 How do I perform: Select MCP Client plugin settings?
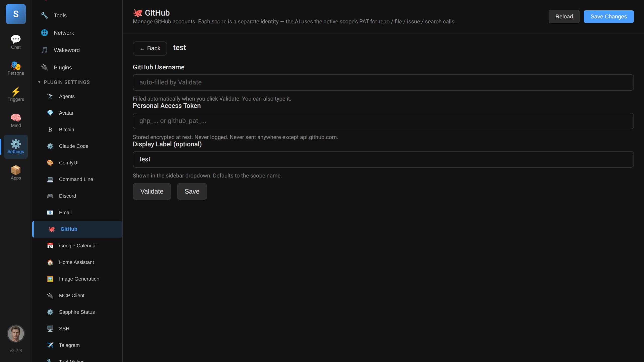pyautogui.click(x=77, y=295)
